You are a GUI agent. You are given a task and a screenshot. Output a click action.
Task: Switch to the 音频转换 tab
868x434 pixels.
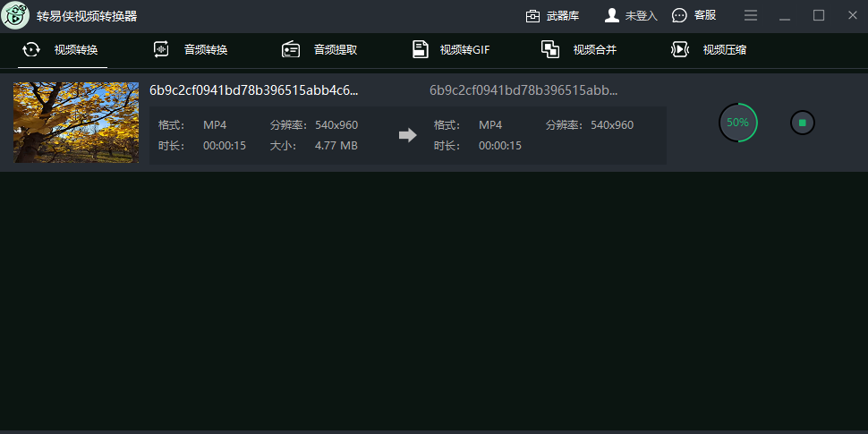point(206,50)
